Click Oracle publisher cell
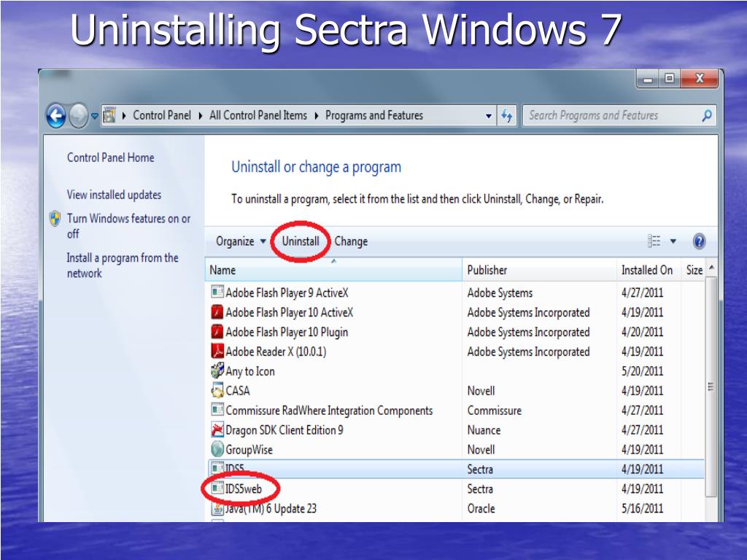 481,508
